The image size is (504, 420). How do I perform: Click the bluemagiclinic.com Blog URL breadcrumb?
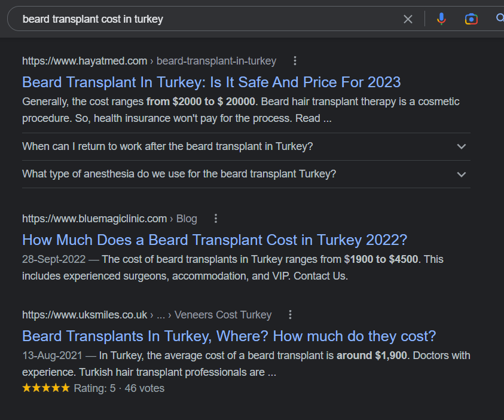pos(109,219)
